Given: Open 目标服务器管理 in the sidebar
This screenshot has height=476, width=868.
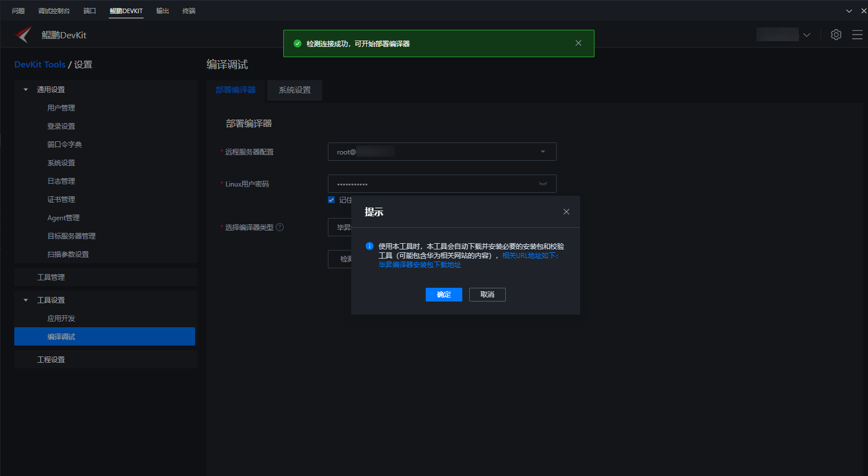Looking at the screenshot, I should coord(72,236).
